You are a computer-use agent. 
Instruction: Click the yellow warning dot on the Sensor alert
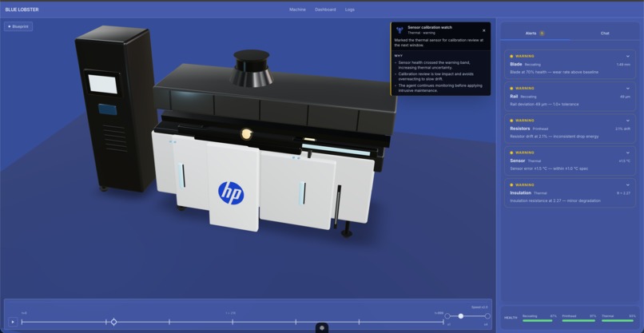click(x=511, y=153)
